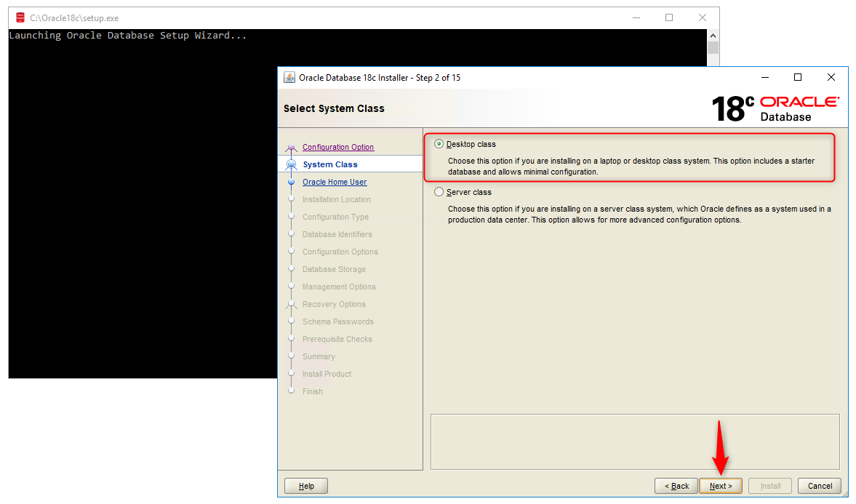Click the Next button
The image size is (856, 504).
point(721,486)
